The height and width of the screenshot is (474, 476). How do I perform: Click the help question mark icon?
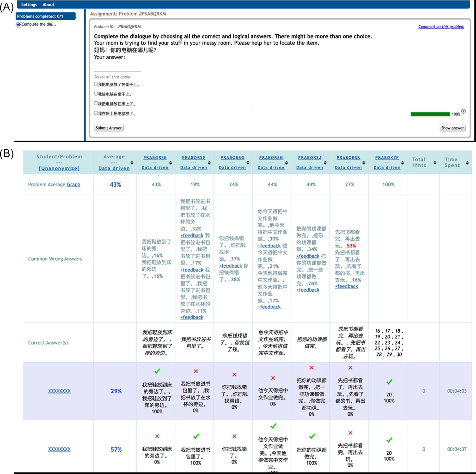point(463,111)
